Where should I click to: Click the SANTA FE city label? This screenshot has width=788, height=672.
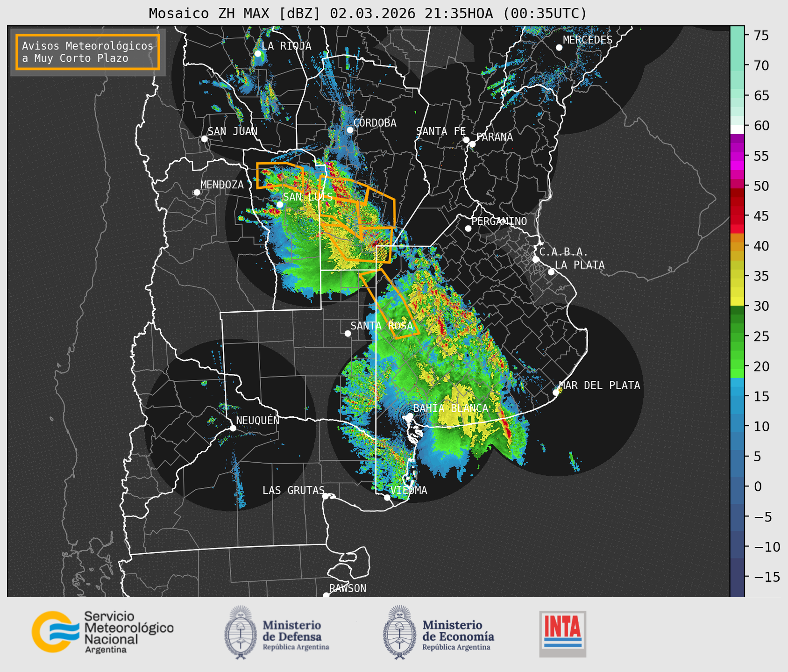tap(441, 131)
